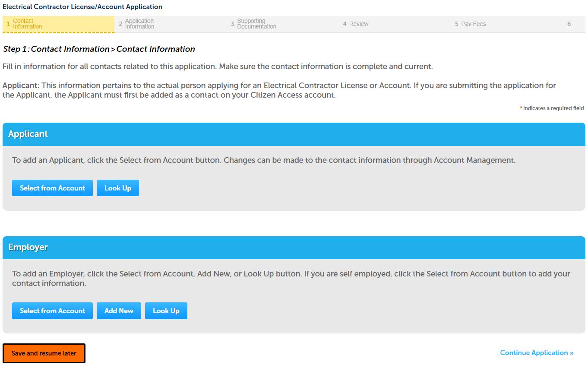Click the Step 1 Contact Information heading
The height and width of the screenshot is (365, 588).
point(99,49)
